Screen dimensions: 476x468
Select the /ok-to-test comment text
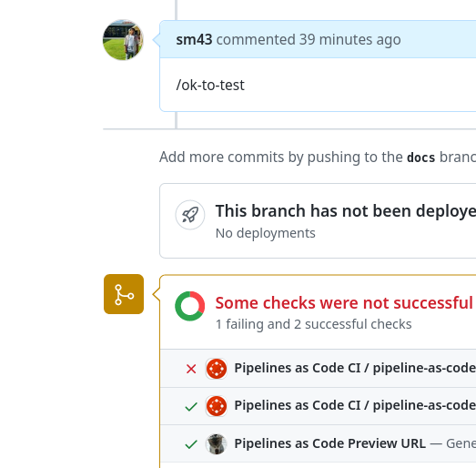[x=210, y=85]
